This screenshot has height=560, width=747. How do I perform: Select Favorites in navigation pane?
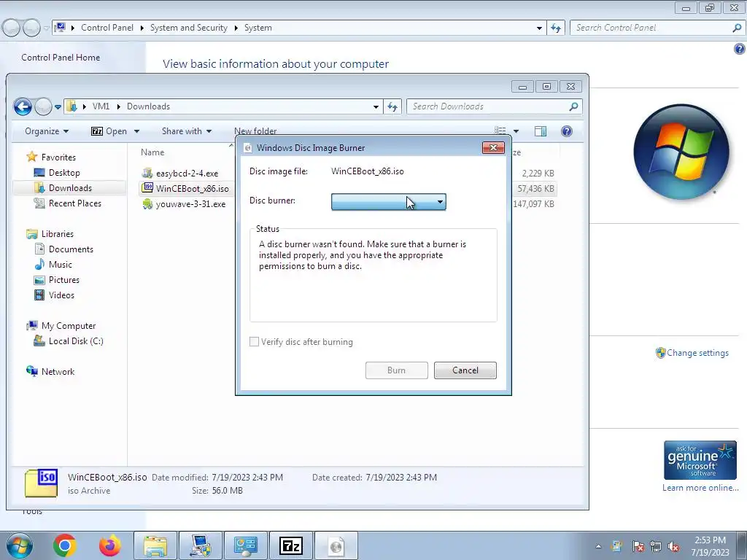coord(58,157)
